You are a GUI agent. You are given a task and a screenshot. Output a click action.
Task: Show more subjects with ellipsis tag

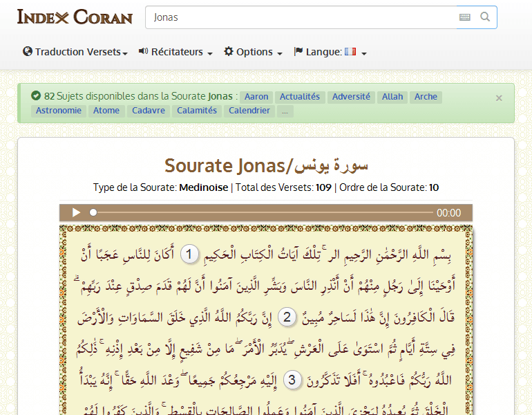pos(285,111)
